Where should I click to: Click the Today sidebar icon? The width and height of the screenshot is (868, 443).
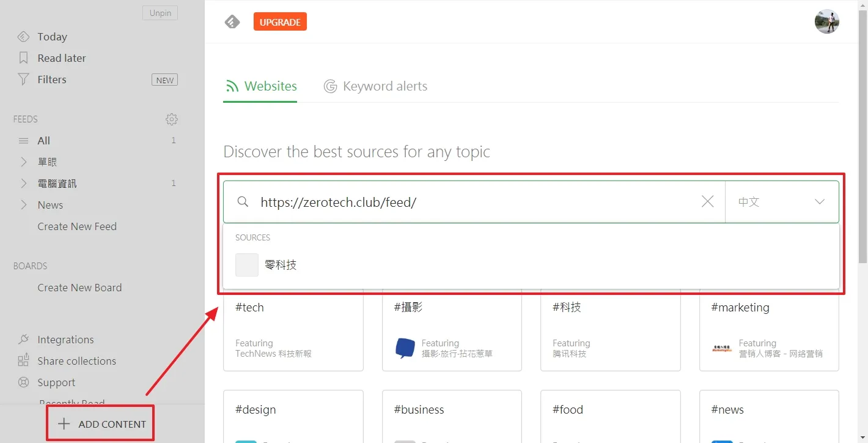click(23, 37)
